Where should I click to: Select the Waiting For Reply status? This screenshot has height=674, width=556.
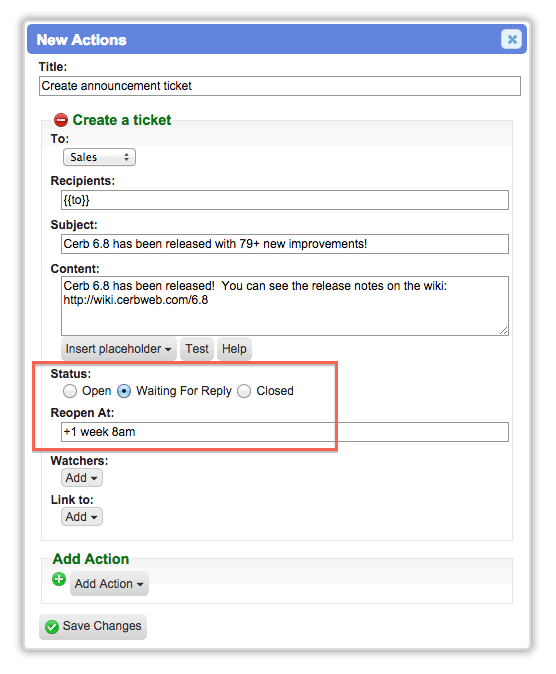[x=124, y=391]
